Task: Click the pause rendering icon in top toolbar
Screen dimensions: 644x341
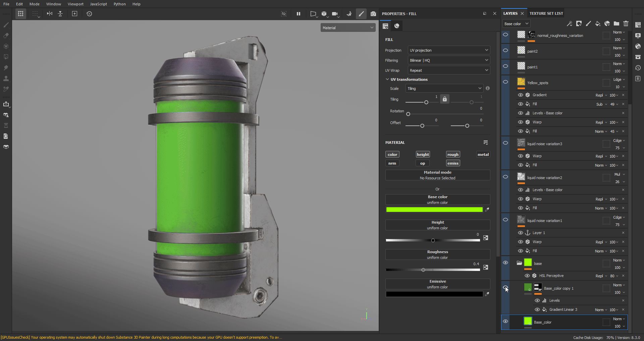Action: [x=298, y=14]
